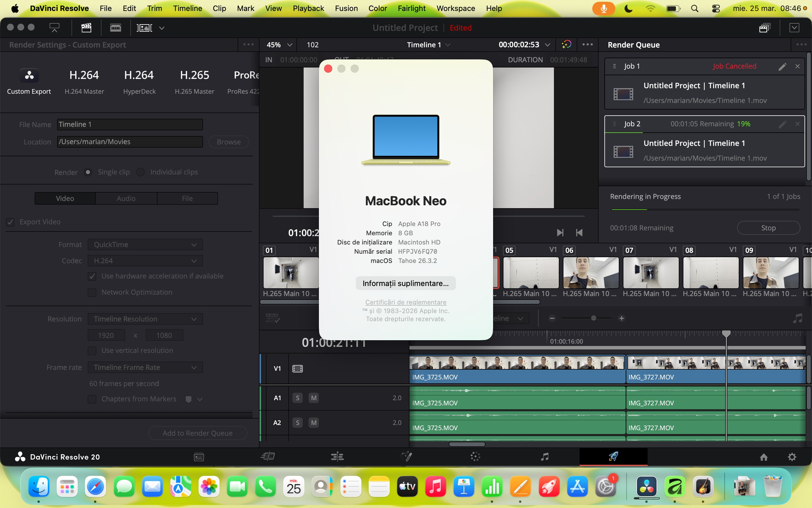812x508 pixels.
Task: Click Informații suplimentare button
Action: tap(405, 283)
